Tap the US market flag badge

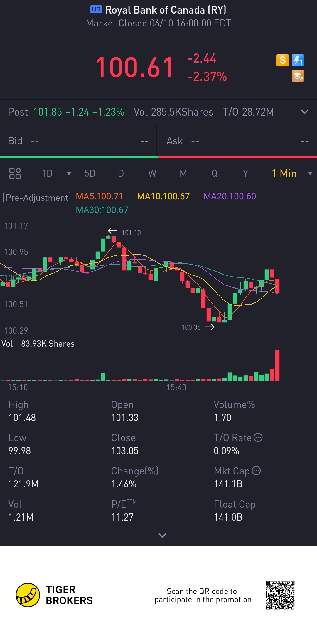tap(96, 9)
